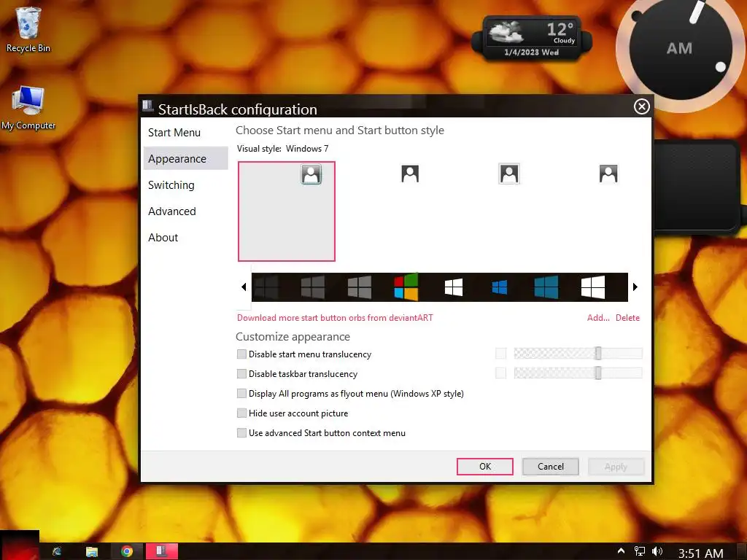This screenshot has height=560, width=747.
Task: Show previous start button orbs with left arrow
Action: 244,287
